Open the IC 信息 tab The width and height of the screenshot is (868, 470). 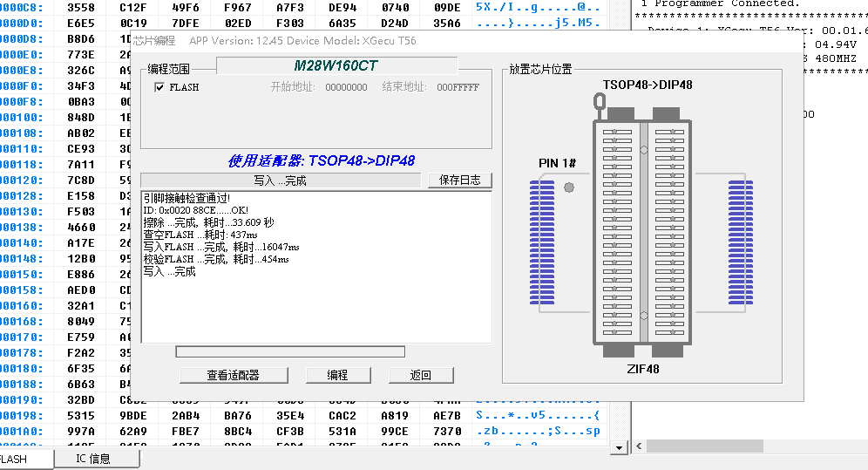(x=93, y=459)
